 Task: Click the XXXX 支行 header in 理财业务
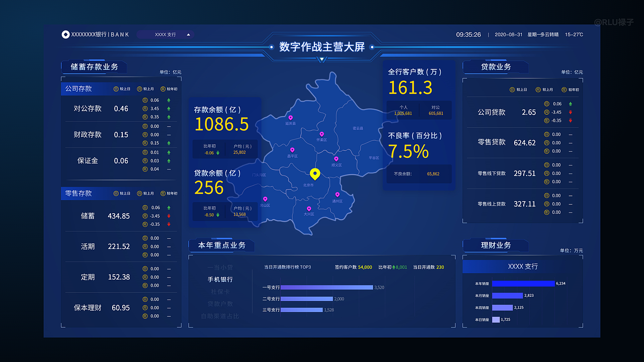pyautogui.click(x=523, y=266)
